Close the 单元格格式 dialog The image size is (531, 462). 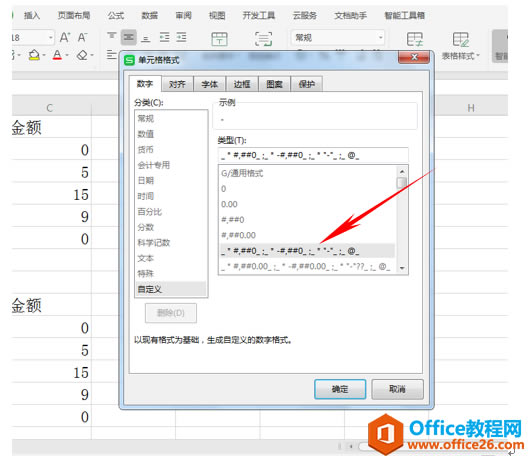[414, 57]
